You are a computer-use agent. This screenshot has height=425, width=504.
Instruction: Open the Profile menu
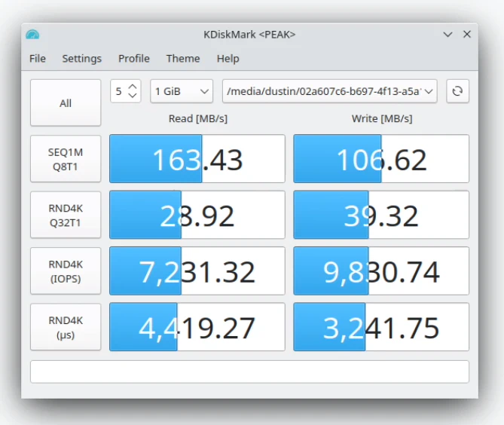pos(133,59)
